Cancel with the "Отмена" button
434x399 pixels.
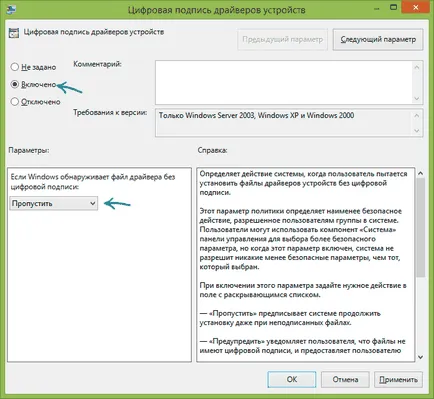345,379
